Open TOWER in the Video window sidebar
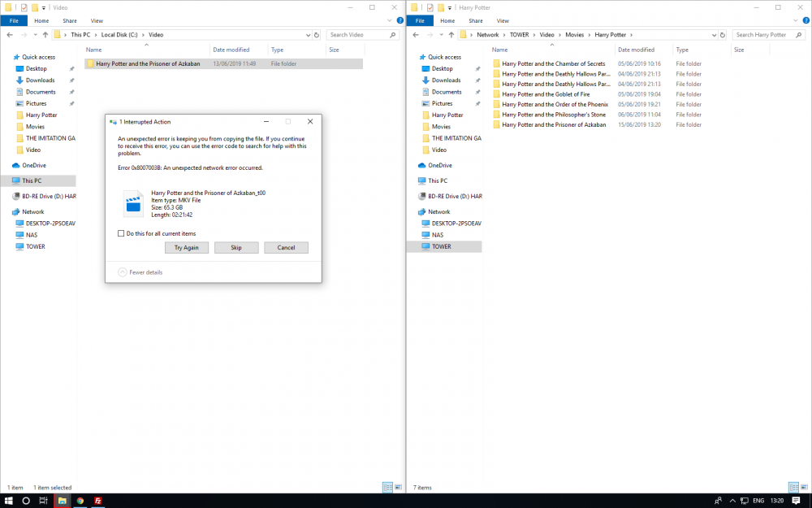Image resolution: width=812 pixels, height=508 pixels. [35, 247]
